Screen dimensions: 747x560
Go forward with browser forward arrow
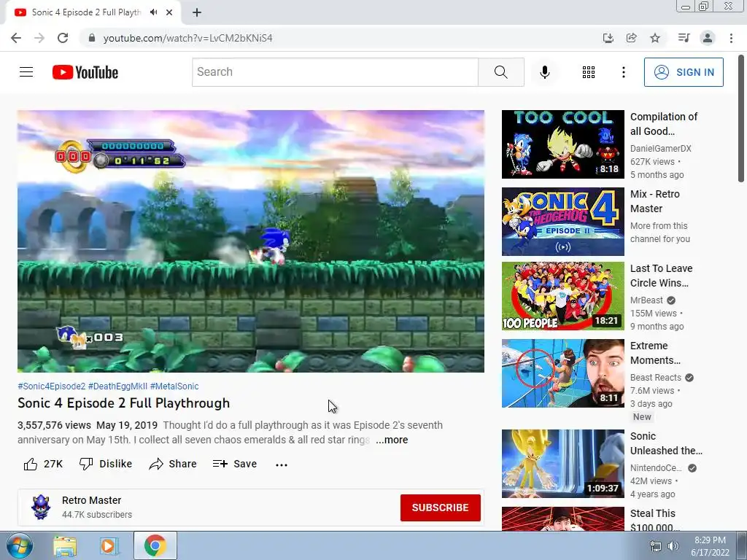[39, 38]
